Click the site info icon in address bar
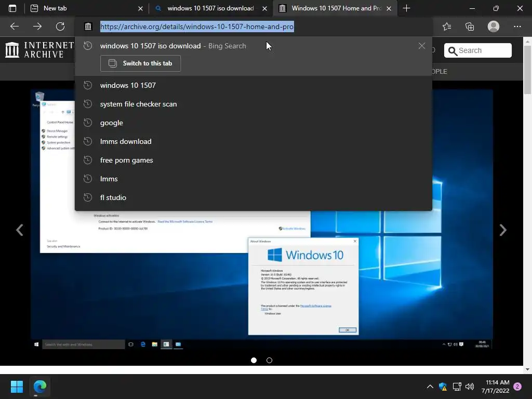 click(x=88, y=26)
